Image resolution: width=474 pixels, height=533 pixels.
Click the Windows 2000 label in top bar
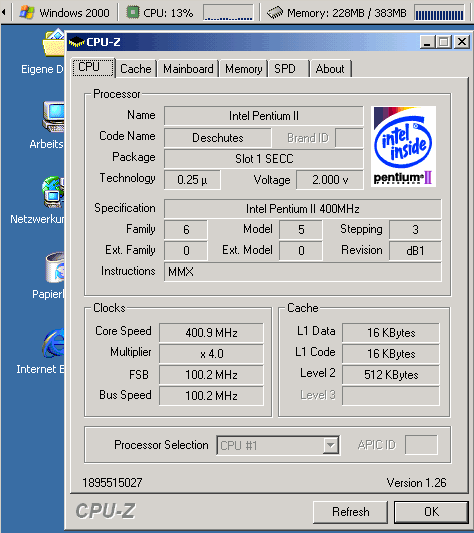click(x=74, y=13)
